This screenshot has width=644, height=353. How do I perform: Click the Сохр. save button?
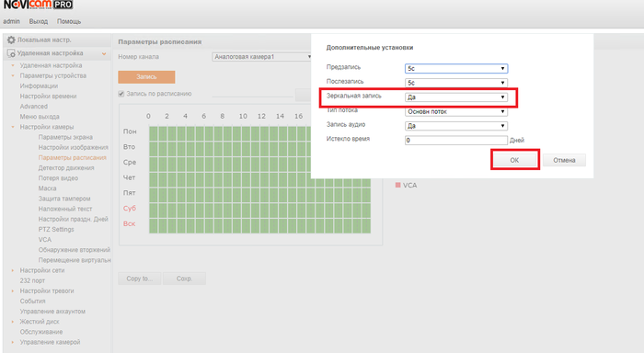(x=184, y=279)
